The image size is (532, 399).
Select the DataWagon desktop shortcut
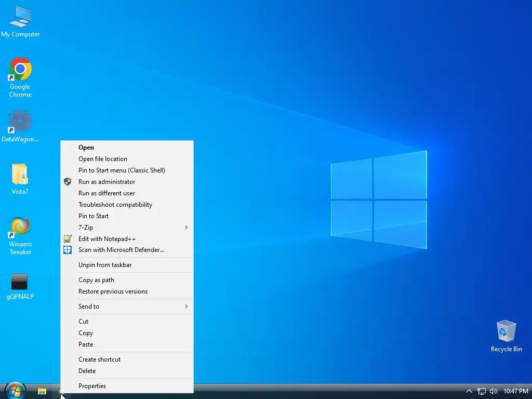coord(20,126)
